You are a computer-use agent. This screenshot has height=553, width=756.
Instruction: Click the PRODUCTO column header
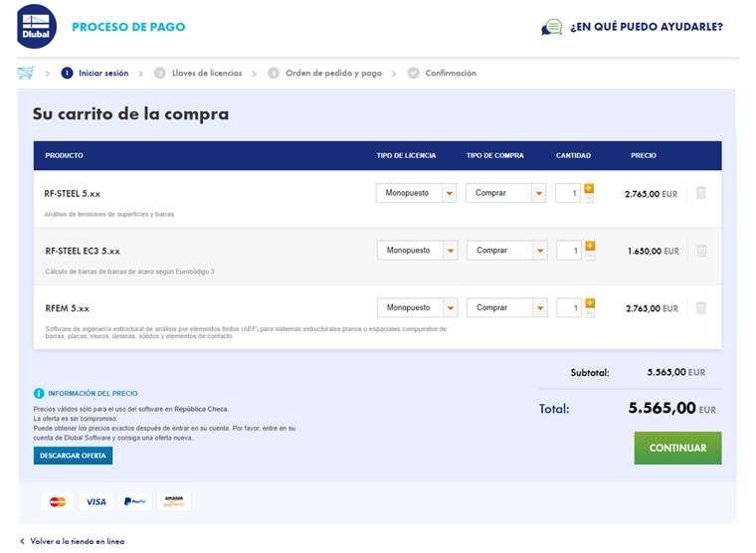click(x=64, y=156)
